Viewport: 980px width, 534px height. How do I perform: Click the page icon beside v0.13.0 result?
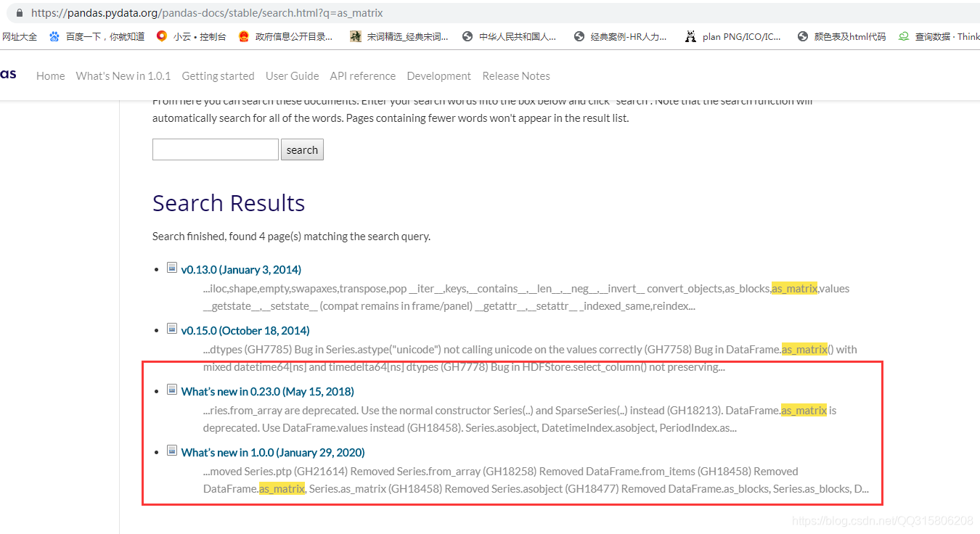[x=172, y=266]
